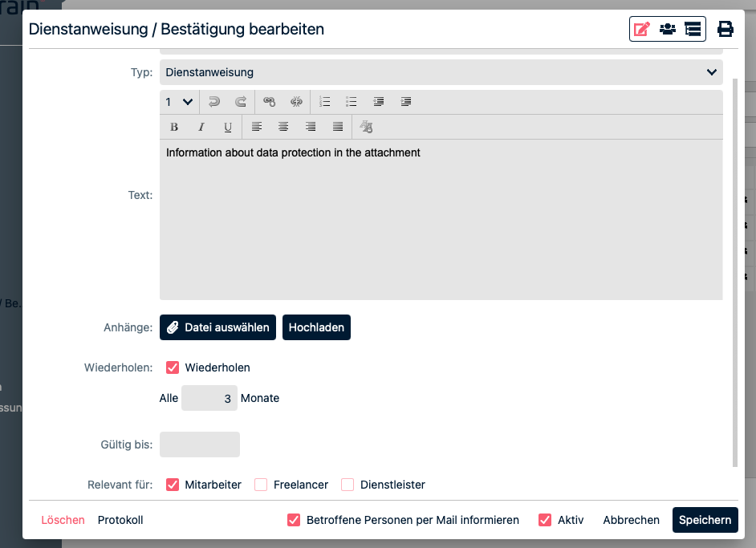756x548 pixels.
Task: Switch to the list structure tab
Action: coord(693,30)
